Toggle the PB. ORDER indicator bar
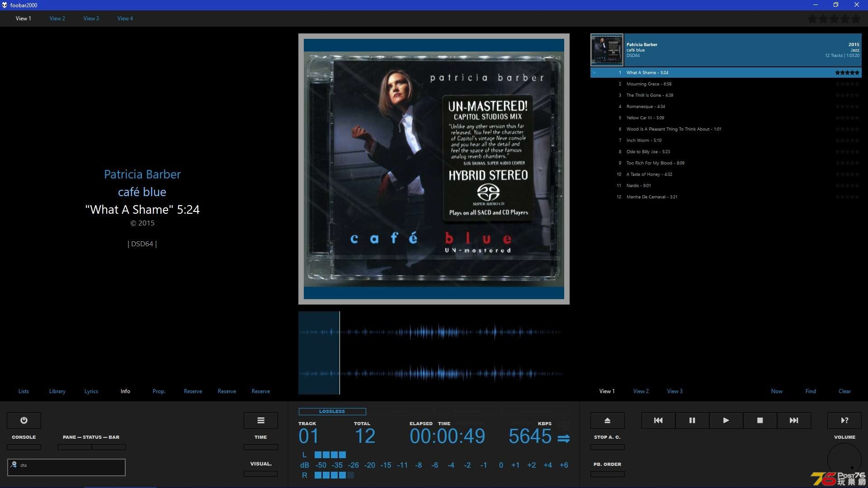This screenshot has height=488, width=868. point(608,474)
